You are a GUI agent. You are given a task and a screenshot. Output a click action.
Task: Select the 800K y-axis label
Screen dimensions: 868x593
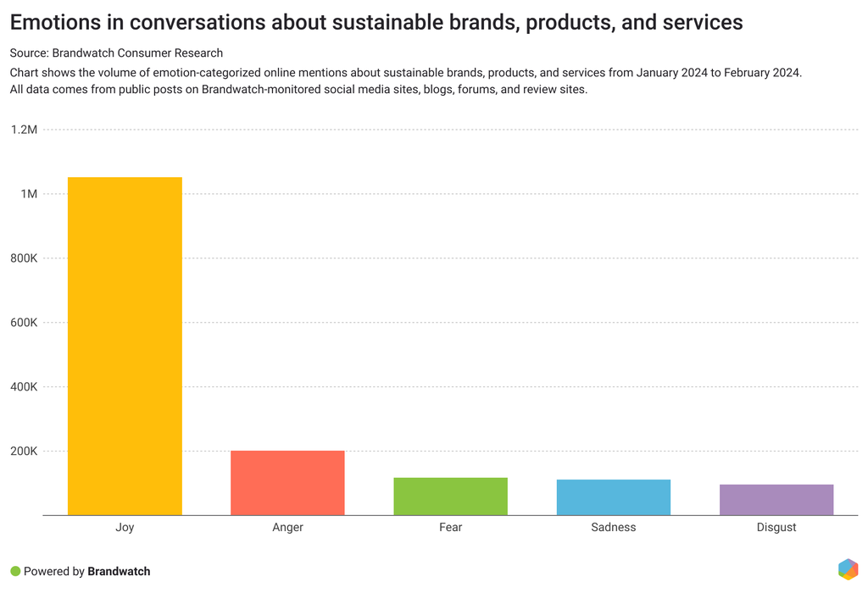pyautogui.click(x=23, y=258)
